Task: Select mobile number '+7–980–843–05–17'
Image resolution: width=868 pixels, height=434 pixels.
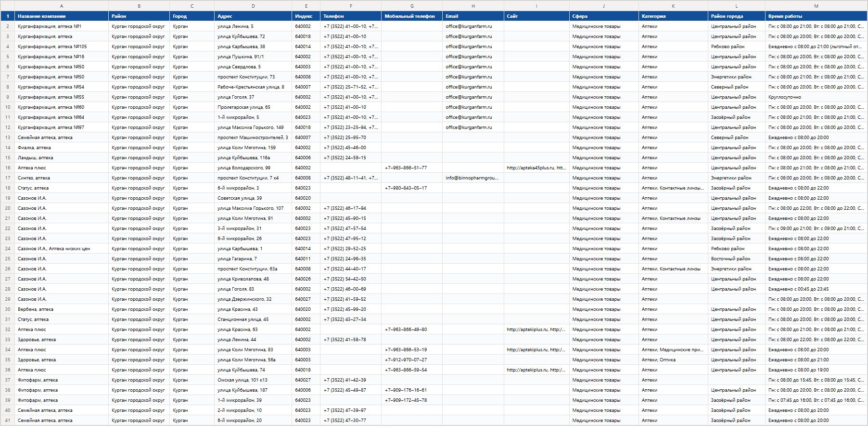Action: click(x=412, y=188)
